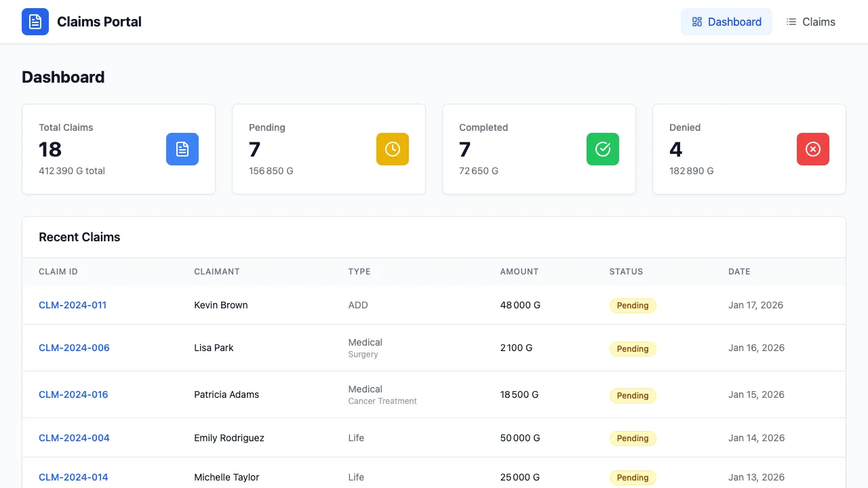
Task: Select the blue Total Claims document icon
Action: [182, 149]
